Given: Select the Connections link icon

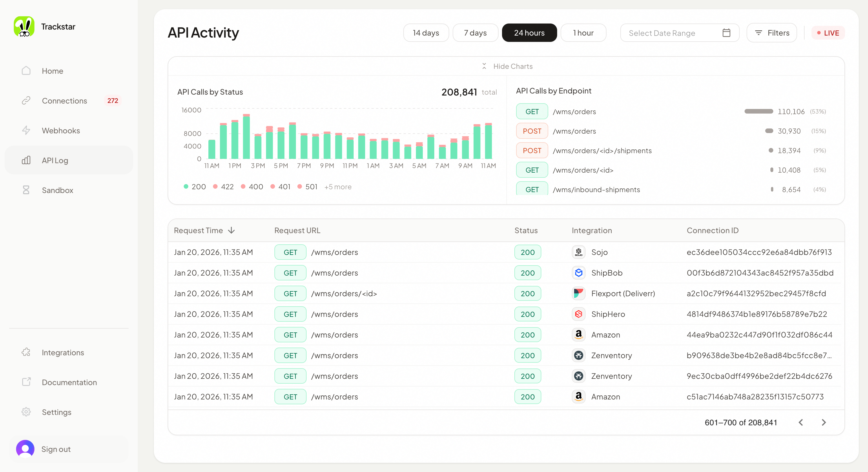Looking at the screenshot, I should (x=26, y=100).
